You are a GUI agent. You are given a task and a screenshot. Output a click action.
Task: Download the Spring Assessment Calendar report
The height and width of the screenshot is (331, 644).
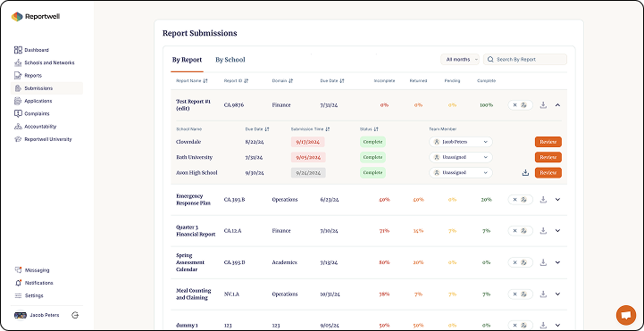543,262
